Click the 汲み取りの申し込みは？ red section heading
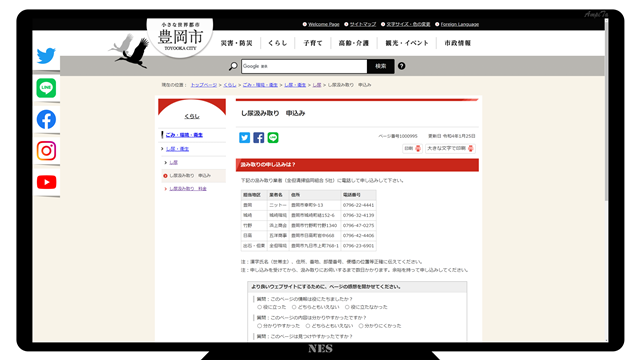640x360 pixels. (357, 164)
